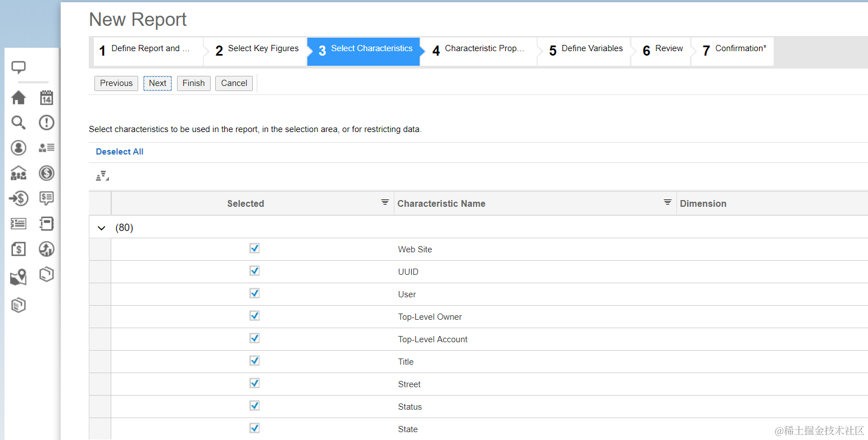
Task: Open search with the magnifier sidebar icon
Action: (x=19, y=123)
